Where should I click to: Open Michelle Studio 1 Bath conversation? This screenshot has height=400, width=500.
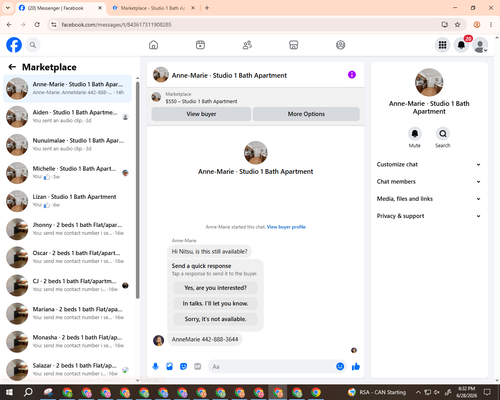tap(67, 173)
